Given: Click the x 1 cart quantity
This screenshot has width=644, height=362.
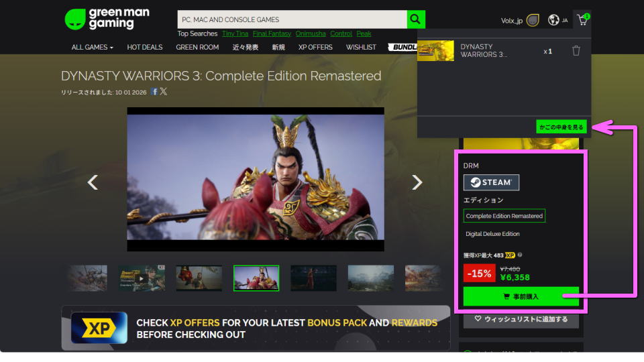Looking at the screenshot, I should pyautogui.click(x=548, y=52).
